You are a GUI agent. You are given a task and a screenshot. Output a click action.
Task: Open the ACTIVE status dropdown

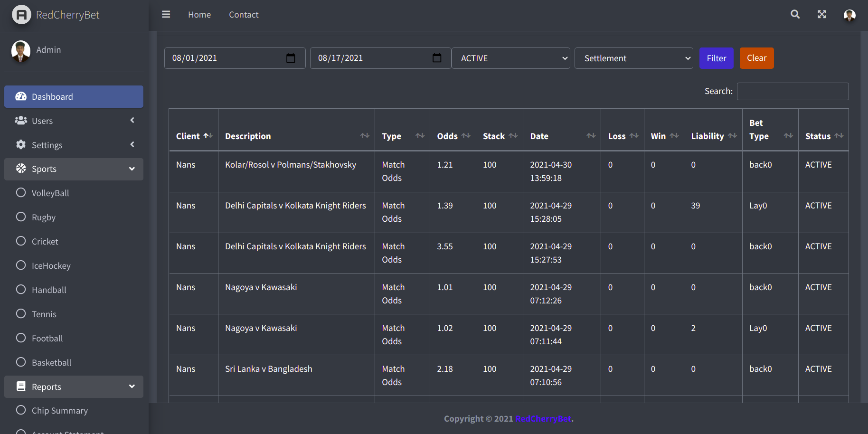point(511,58)
